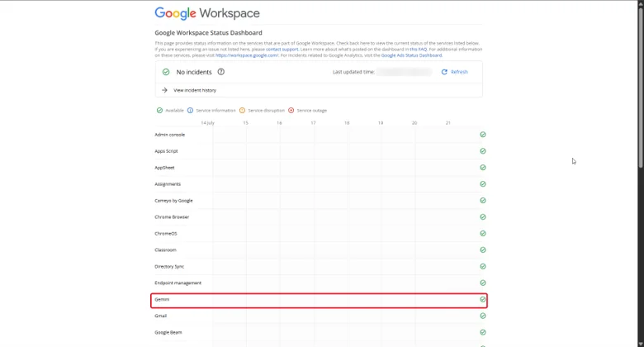This screenshot has height=347, width=644.
Task: Click the Classroom status check icon
Action: [x=483, y=250]
